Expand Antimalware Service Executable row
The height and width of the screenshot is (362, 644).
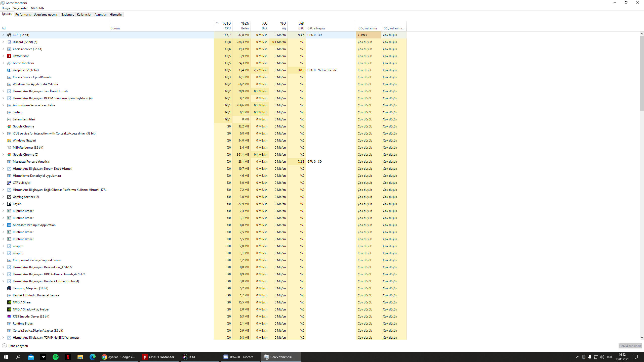[x=3, y=105]
